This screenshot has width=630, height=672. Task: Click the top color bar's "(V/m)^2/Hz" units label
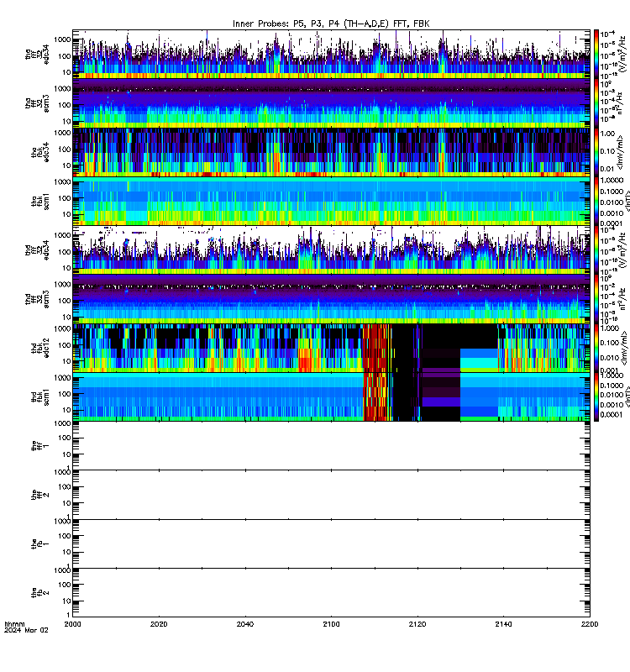pos(624,54)
